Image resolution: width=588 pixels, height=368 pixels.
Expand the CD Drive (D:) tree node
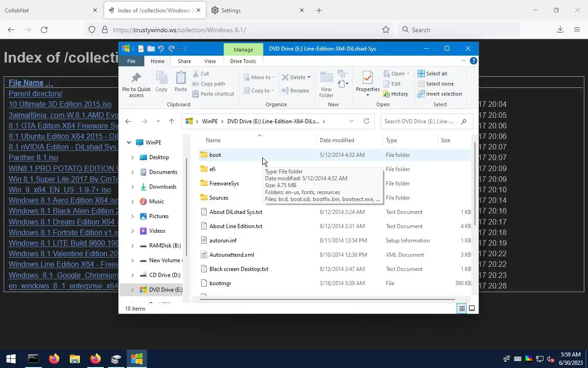pos(133,275)
